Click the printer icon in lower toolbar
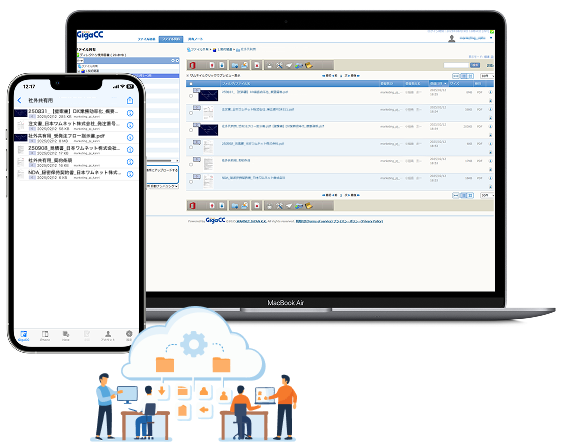Viewport: 568px width, 442px height. point(269,206)
